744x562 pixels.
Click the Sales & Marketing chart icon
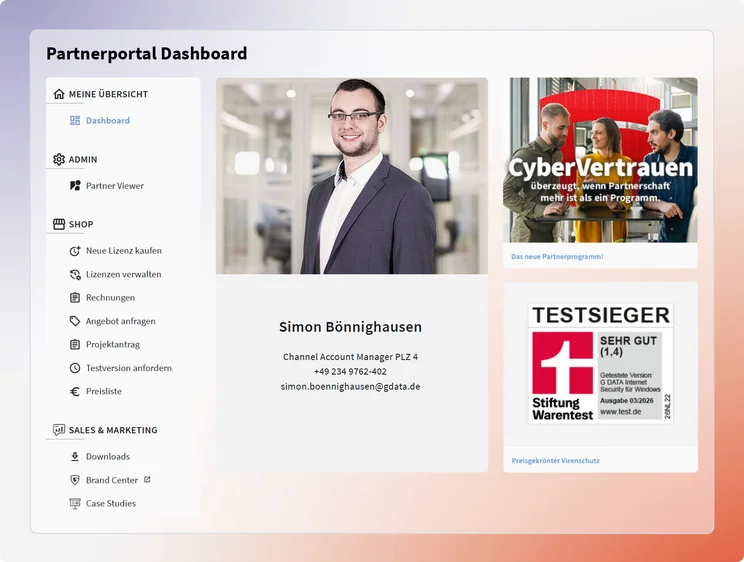[x=59, y=430]
